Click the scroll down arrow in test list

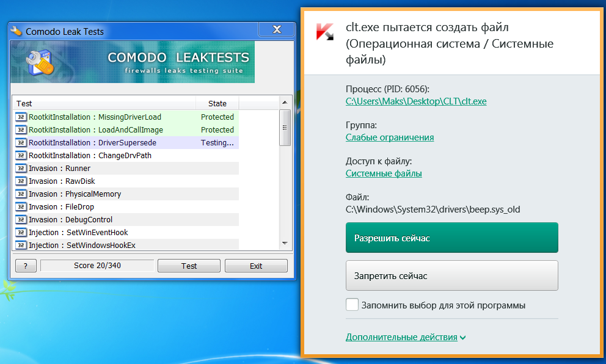click(285, 243)
